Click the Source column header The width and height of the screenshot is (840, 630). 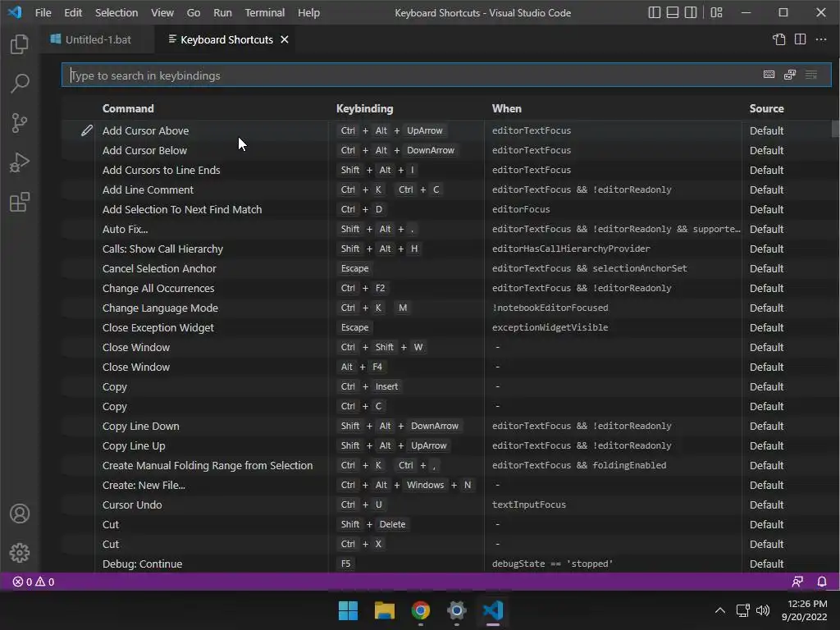pyautogui.click(x=766, y=108)
